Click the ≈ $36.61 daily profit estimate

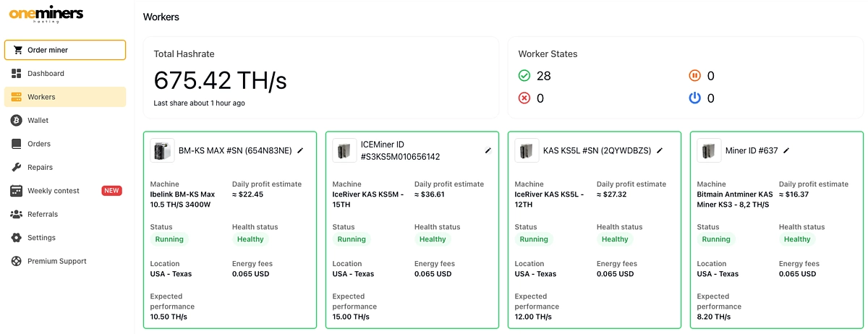(430, 194)
